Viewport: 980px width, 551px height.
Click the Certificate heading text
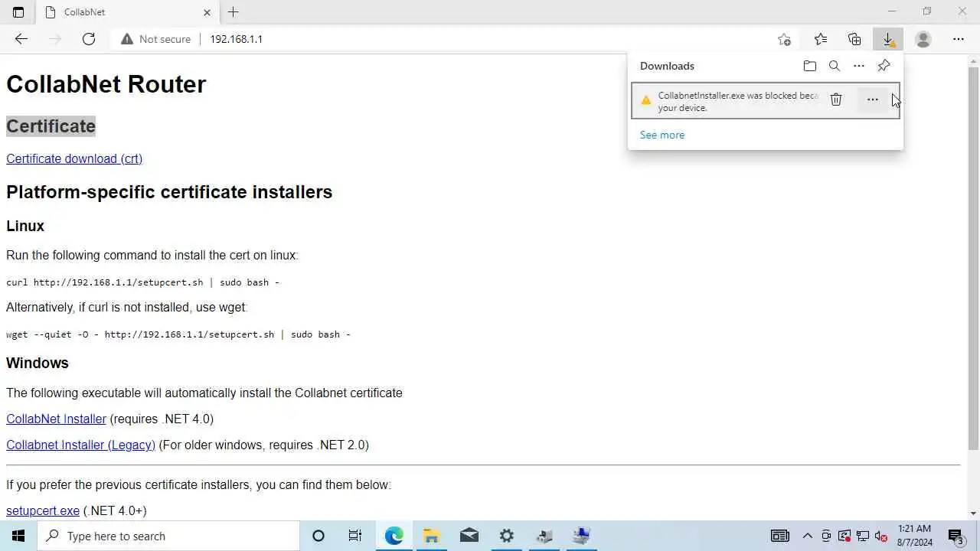(51, 126)
